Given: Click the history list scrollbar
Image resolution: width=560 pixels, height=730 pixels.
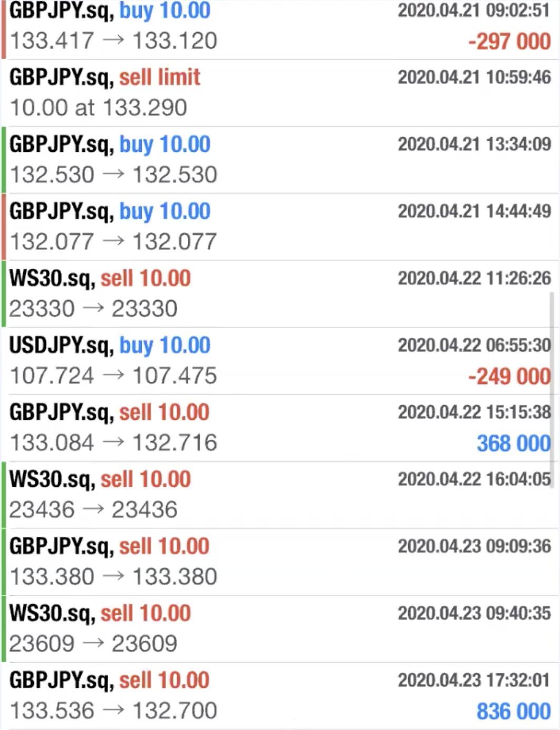Looking at the screenshot, I should 552,390.
